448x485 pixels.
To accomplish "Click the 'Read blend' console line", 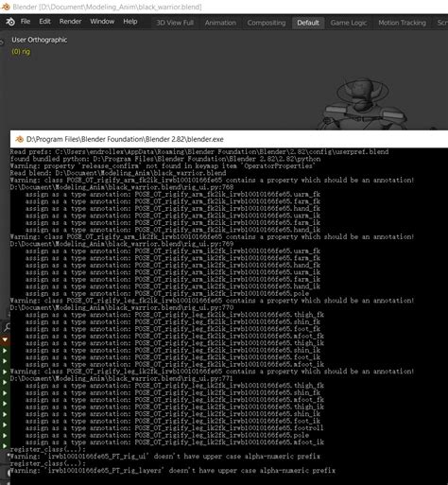I will click(x=118, y=173).
